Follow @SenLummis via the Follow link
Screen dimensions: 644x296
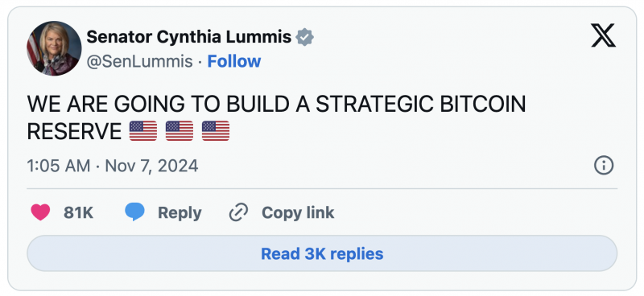(234, 61)
